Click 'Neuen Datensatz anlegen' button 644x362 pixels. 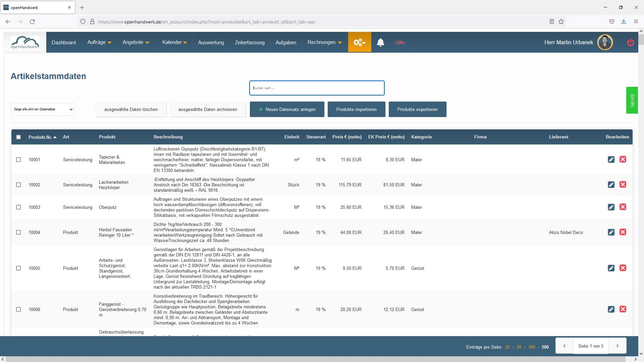click(287, 109)
